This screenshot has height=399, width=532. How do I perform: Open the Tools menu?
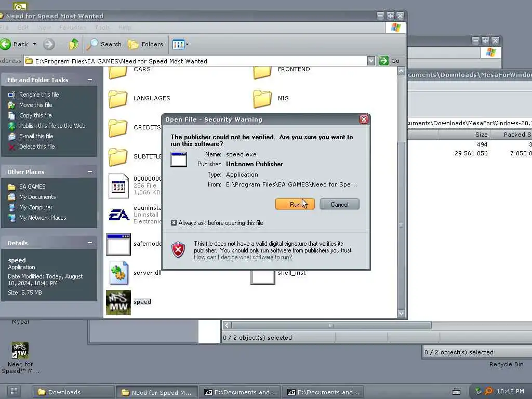coord(102,28)
